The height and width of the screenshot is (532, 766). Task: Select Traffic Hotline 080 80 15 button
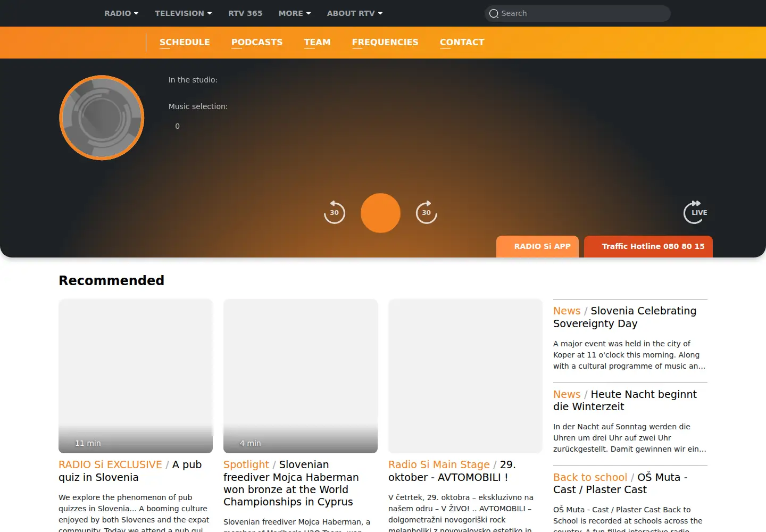[648, 247]
